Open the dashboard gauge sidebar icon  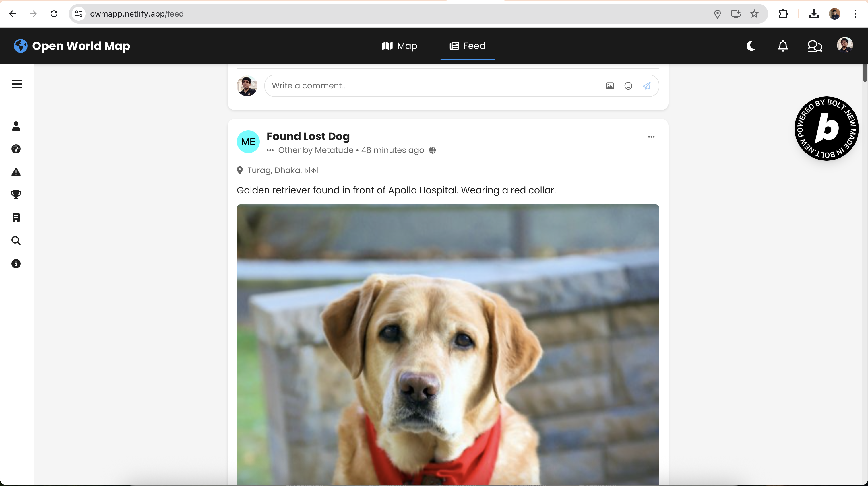click(x=16, y=149)
